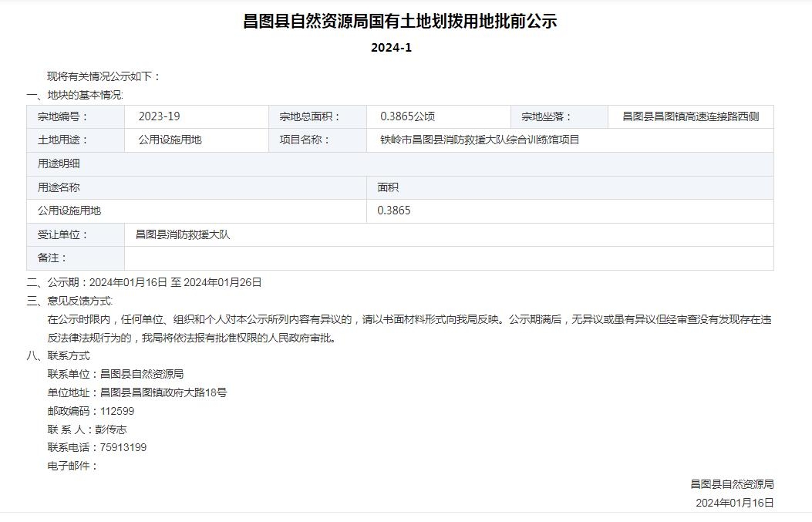Image resolution: width=812 pixels, height=522 pixels.
Task: Select the notice number 2024-1
Action: point(391,48)
